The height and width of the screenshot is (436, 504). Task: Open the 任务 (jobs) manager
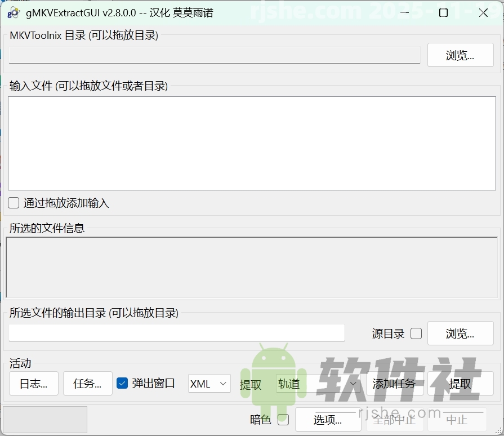pyautogui.click(x=87, y=384)
